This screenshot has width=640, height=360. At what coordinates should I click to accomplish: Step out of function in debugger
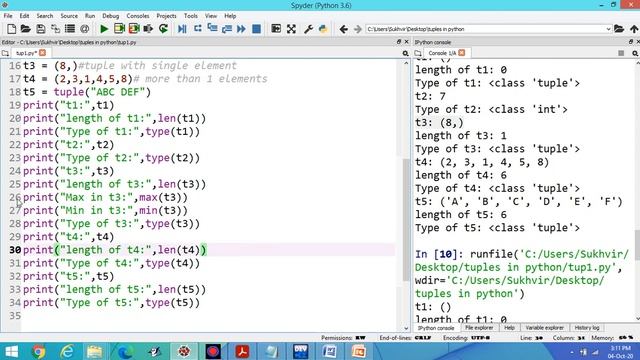(227, 29)
